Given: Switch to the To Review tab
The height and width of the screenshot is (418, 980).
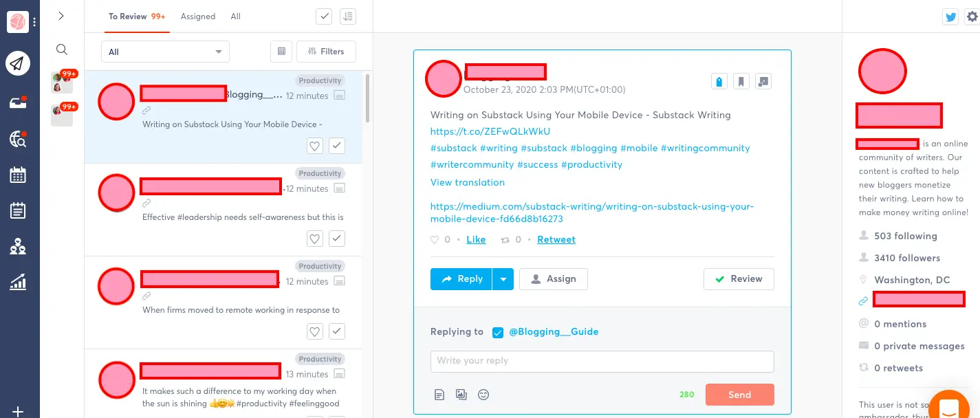Looking at the screenshot, I should coord(137,16).
